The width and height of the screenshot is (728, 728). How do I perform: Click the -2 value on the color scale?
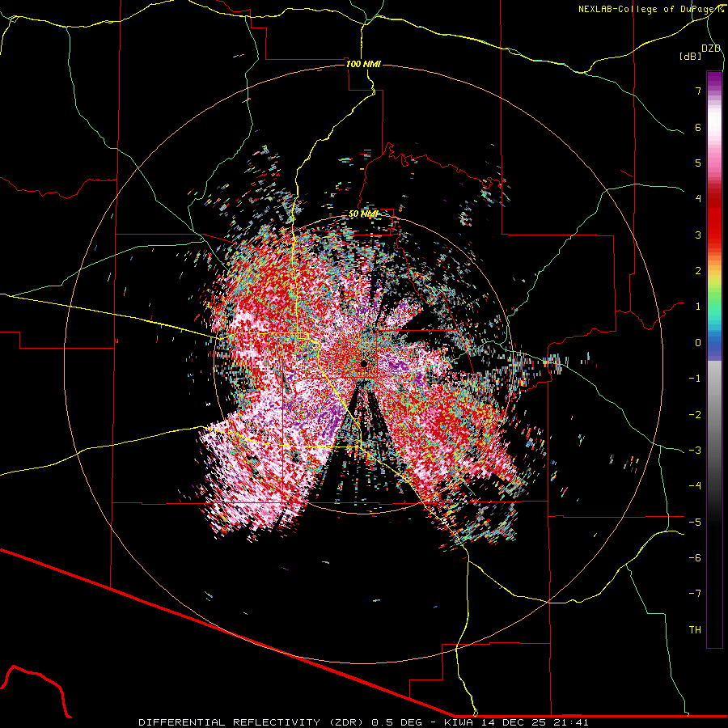695,415
